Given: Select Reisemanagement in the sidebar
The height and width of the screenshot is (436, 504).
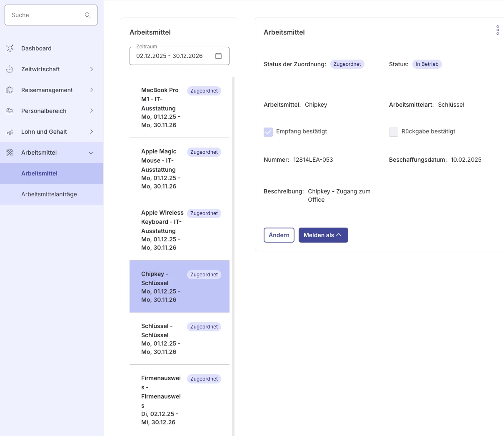Looking at the screenshot, I should coord(52,90).
